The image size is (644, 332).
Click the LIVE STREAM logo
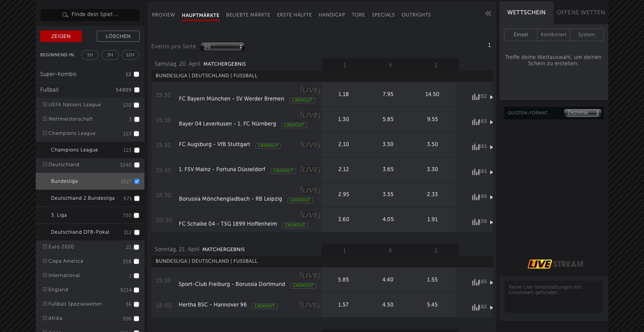click(555, 264)
